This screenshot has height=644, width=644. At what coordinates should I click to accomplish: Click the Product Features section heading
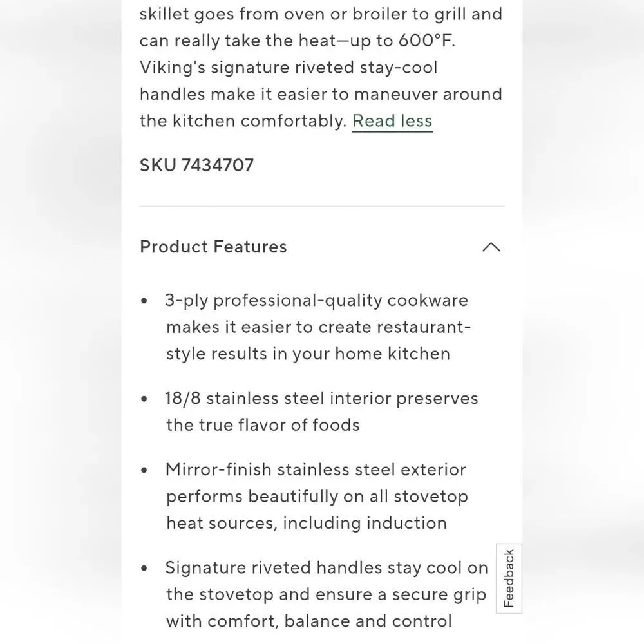click(x=213, y=247)
